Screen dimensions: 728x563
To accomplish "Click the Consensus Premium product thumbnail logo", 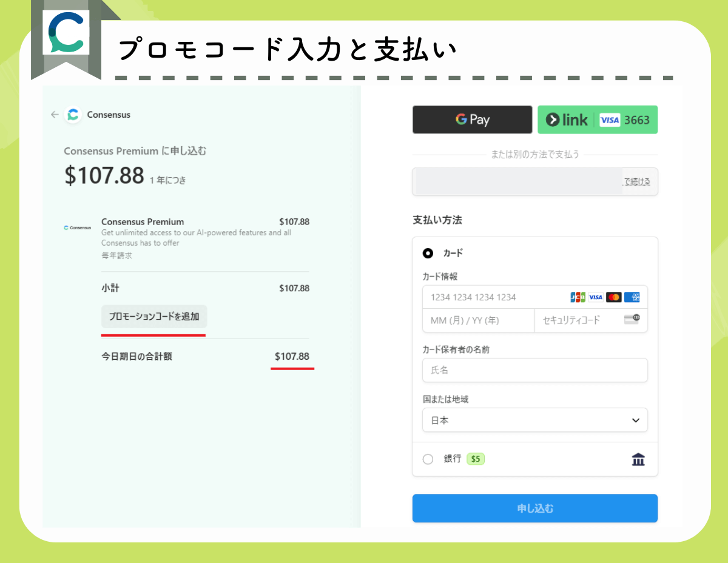I will coord(77,228).
